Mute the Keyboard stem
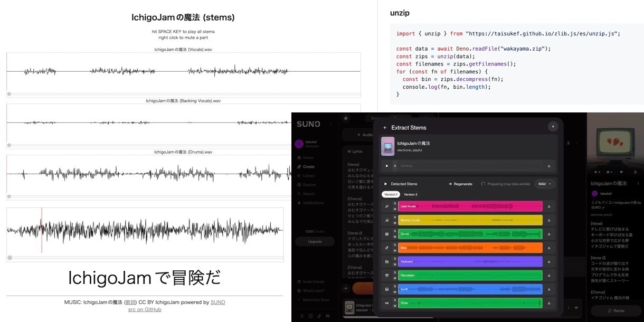The image size is (644, 322). click(x=395, y=264)
